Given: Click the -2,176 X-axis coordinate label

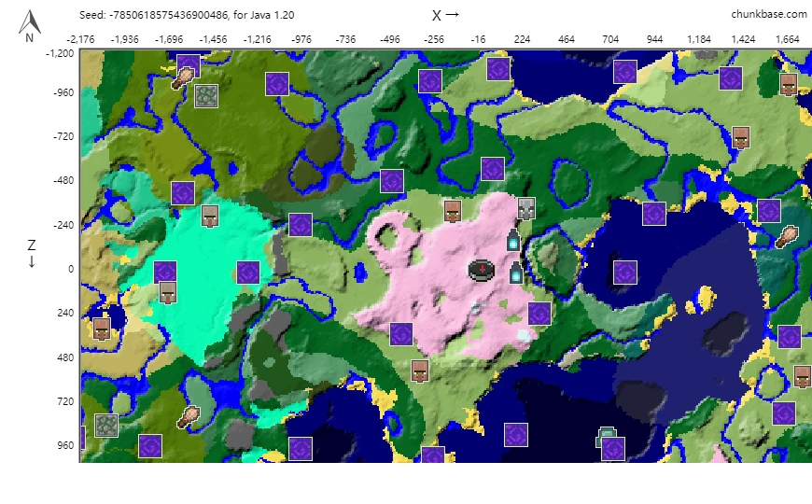Looking at the screenshot, I should (81, 39).
